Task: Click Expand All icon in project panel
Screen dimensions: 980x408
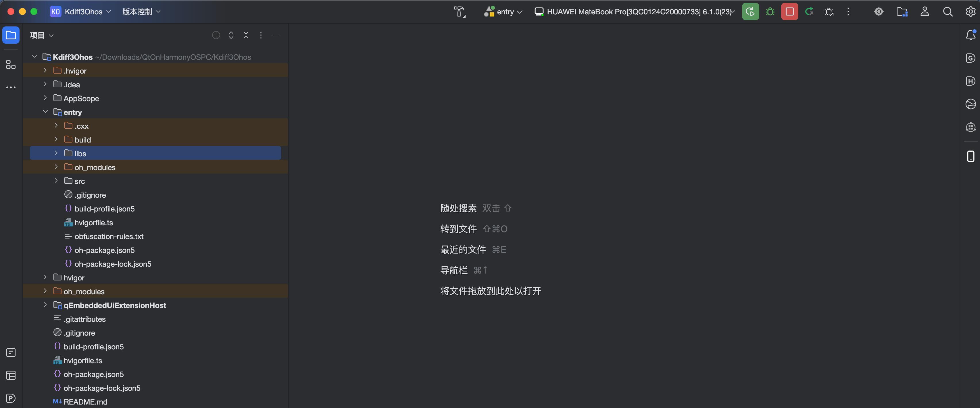Action: (x=231, y=35)
